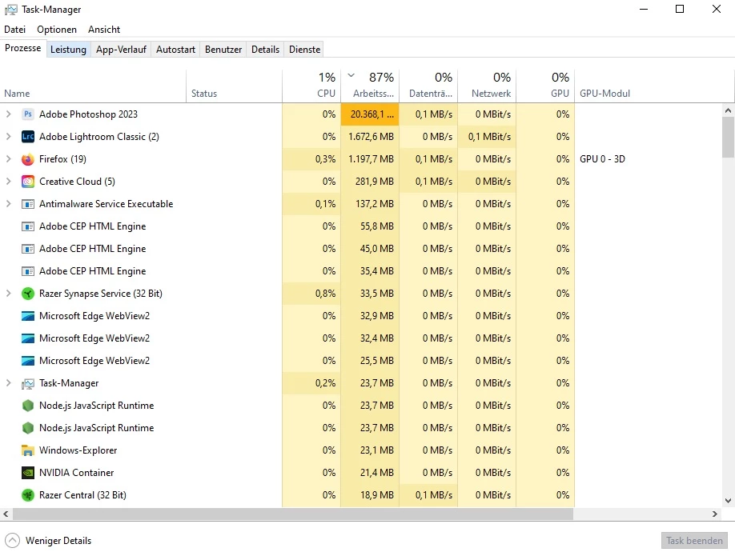Sort by the GPU-Modul column header
The width and height of the screenshot is (735, 560).
(x=654, y=86)
